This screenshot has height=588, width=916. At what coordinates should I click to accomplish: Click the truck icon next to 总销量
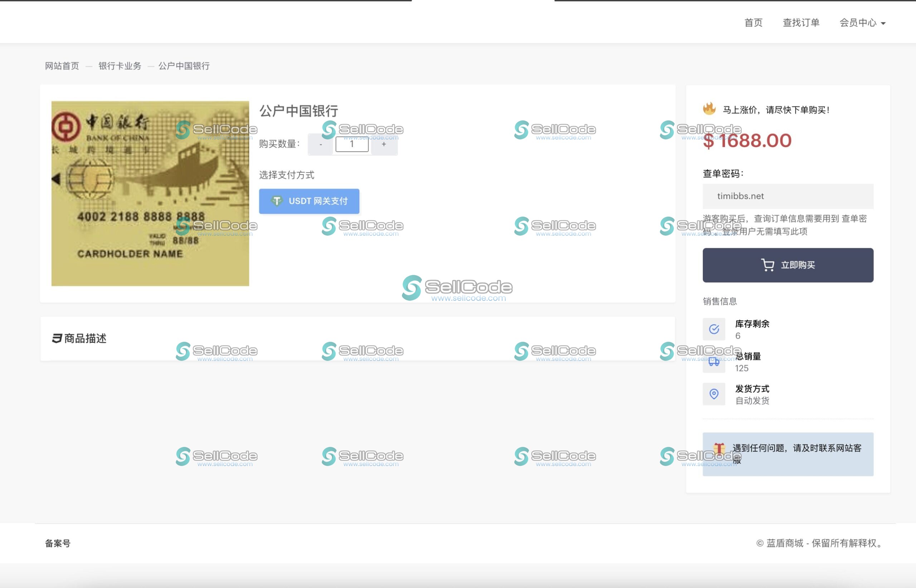click(713, 362)
